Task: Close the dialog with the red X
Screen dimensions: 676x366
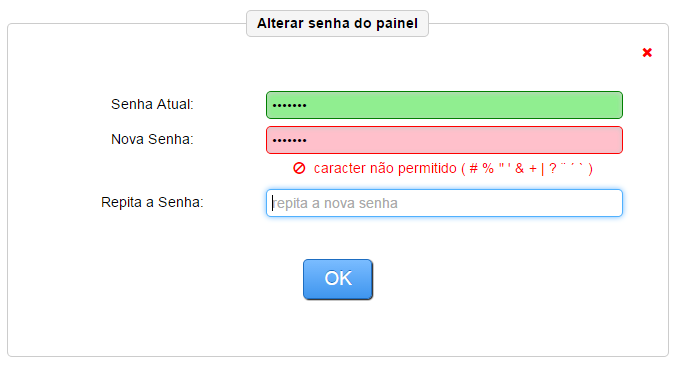Action: click(647, 53)
